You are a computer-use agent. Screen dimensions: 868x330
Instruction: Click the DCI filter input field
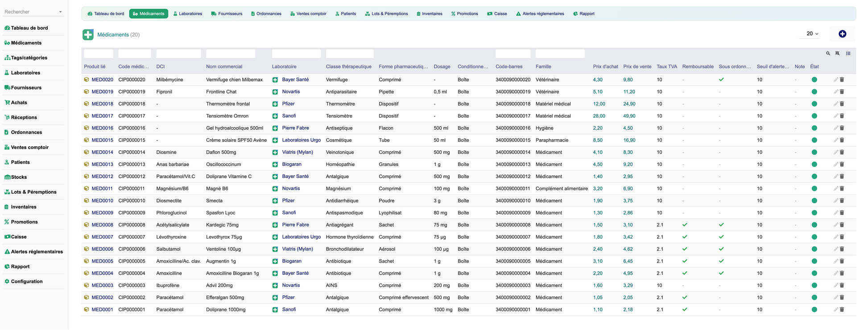(178, 54)
